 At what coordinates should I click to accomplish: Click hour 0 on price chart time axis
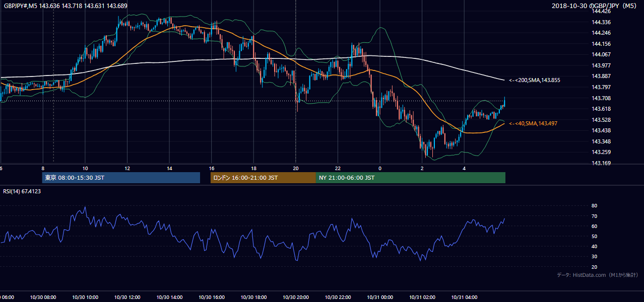pyautogui.click(x=380, y=169)
